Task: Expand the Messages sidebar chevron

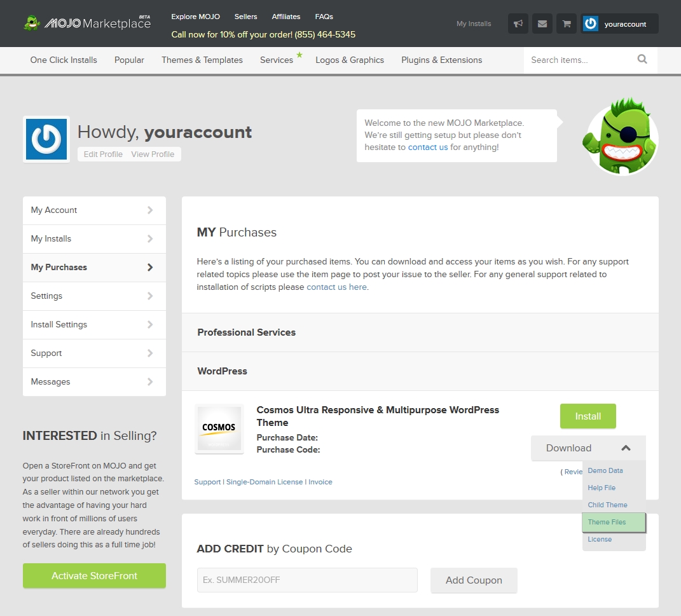Action: 150,382
